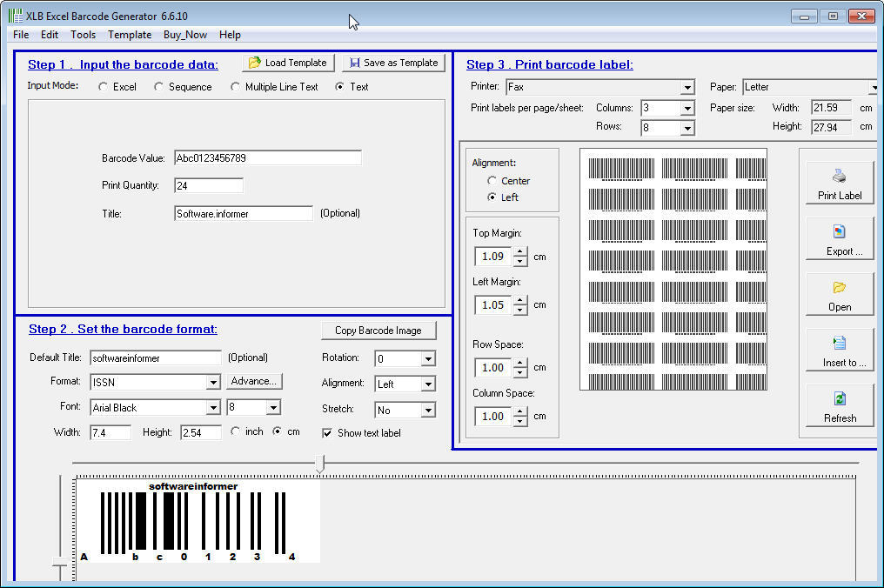Click the vertical barcode size slider handle

coord(60,563)
